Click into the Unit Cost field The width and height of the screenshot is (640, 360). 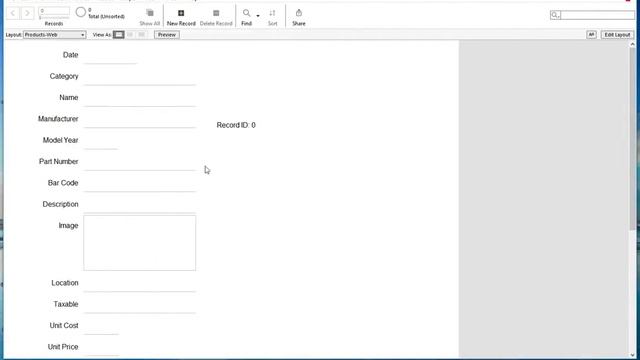tap(101, 326)
